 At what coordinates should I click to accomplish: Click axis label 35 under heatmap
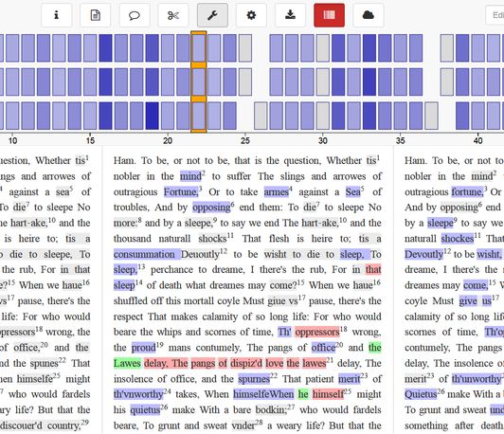[x=400, y=140]
